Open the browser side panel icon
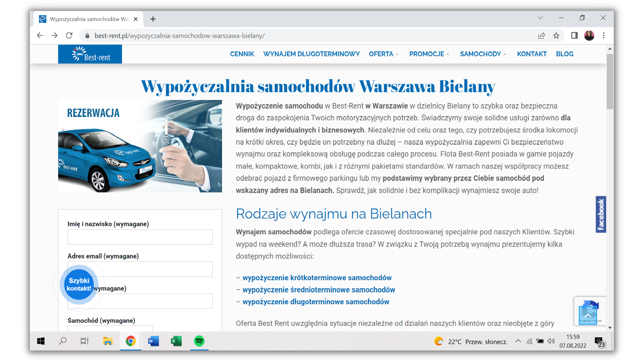644x362 pixels. 574,36
